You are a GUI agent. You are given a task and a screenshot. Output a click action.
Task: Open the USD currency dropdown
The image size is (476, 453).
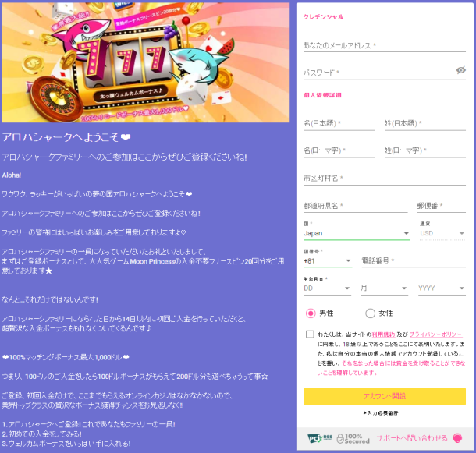tap(442, 233)
